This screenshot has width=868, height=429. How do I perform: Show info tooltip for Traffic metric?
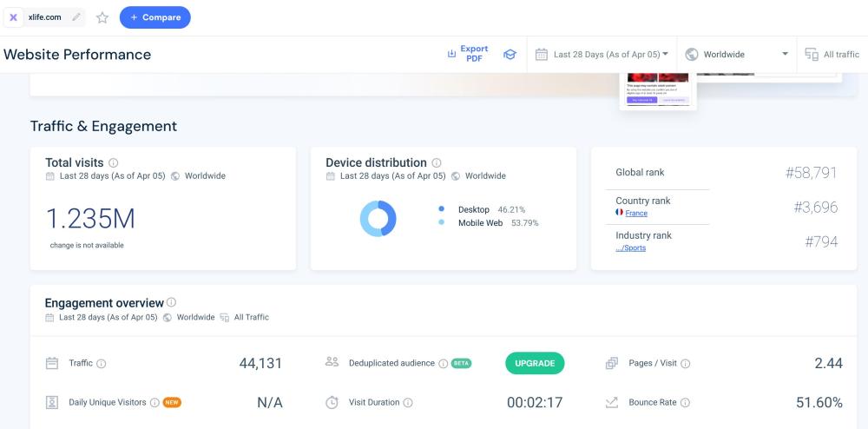pos(102,364)
